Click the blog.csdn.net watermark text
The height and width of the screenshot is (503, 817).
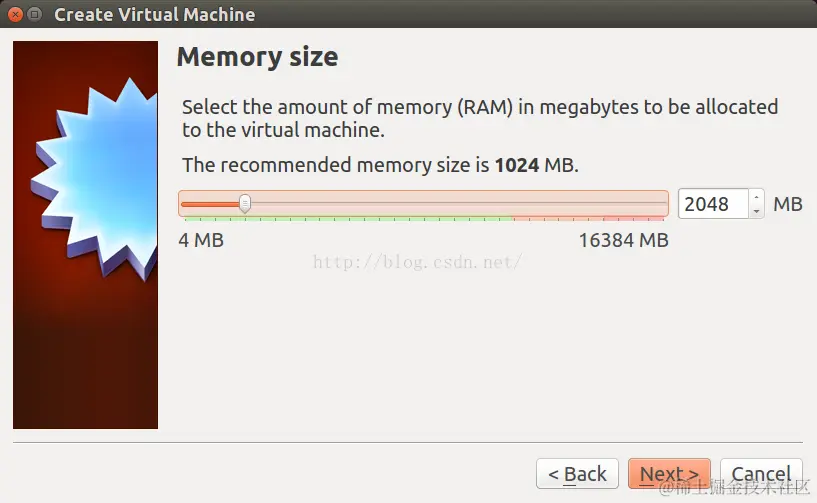(x=418, y=262)
